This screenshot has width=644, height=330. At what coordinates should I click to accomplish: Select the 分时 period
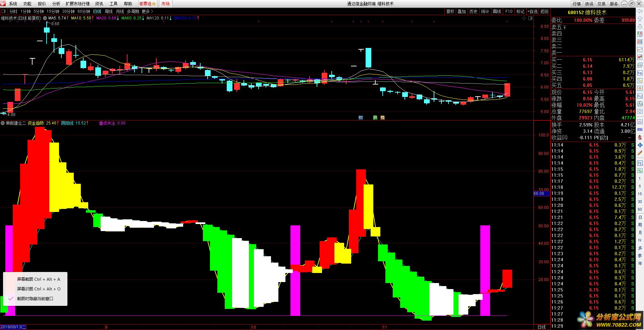(x=13, y=11)
